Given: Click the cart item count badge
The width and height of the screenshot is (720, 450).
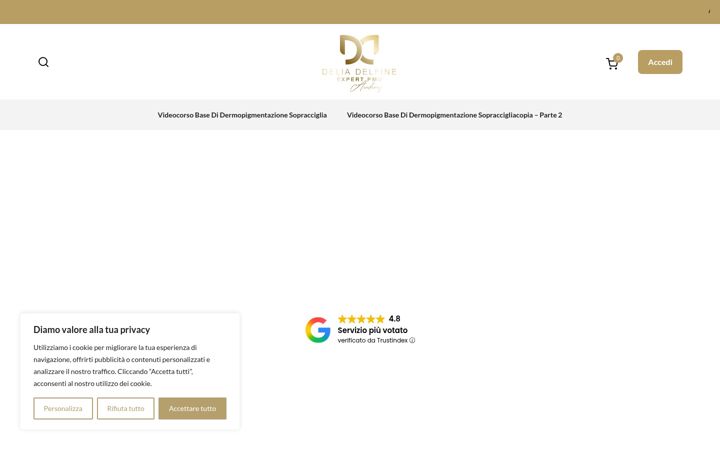Looking at the screenshot, I should tap(618, 58).
